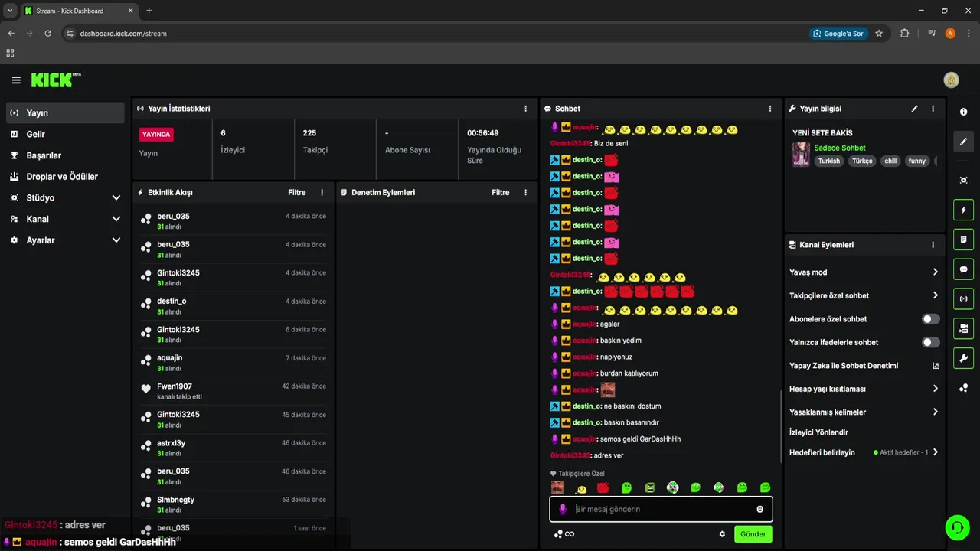
Task: Click the Sadece Sohbet category link
Action: (840, 148)
